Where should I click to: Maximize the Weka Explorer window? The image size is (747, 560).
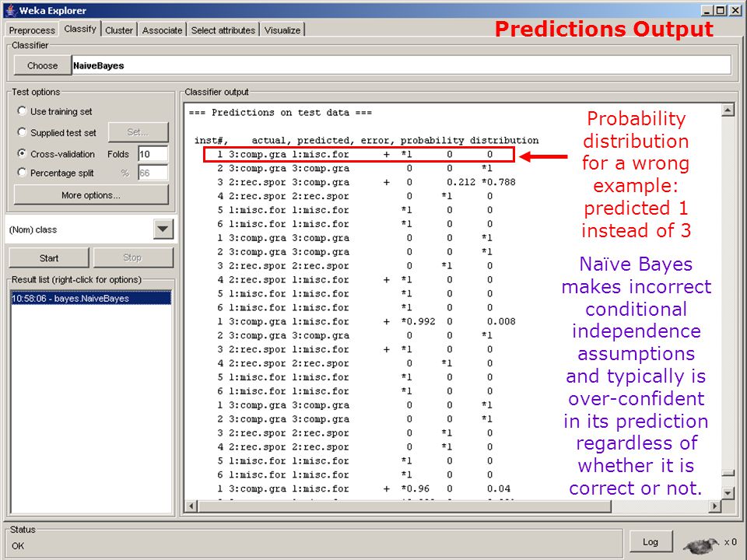tap(721, 10)
